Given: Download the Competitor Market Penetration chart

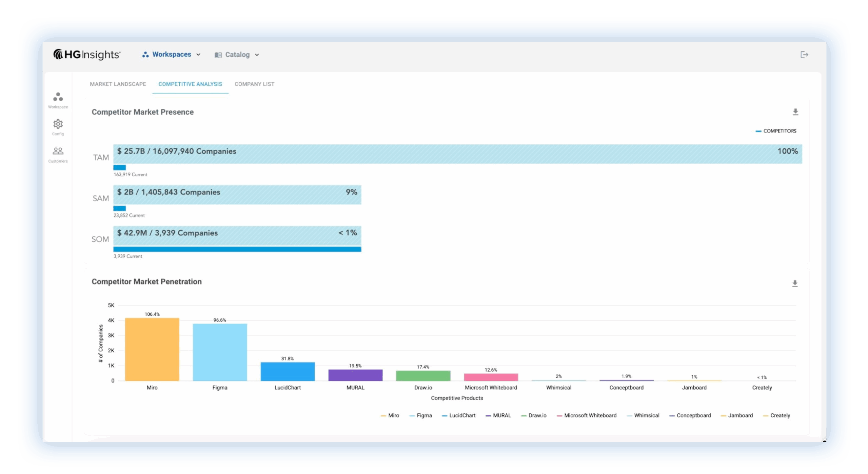Looking at the screenshot, I should (x=795, y=284).
